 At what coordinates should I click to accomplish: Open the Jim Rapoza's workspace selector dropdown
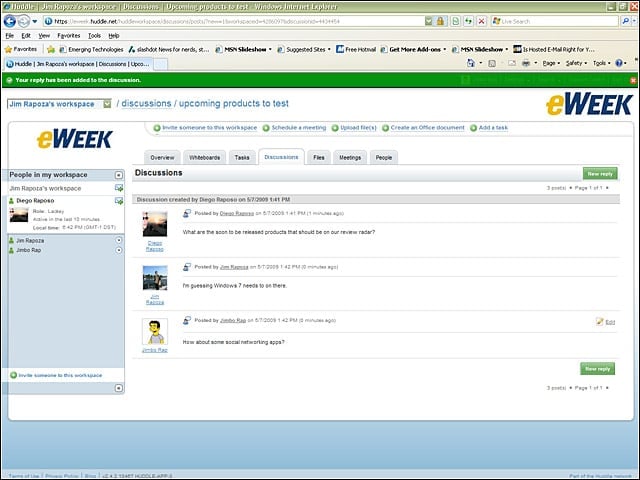[107, 104]
